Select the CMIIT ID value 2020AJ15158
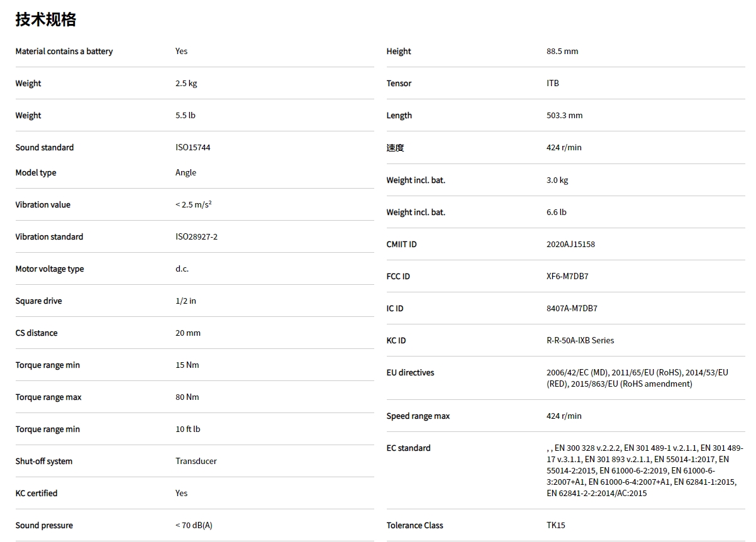This screenshot has width=756, height=542. pyautogui.click(x=570, y=245)
